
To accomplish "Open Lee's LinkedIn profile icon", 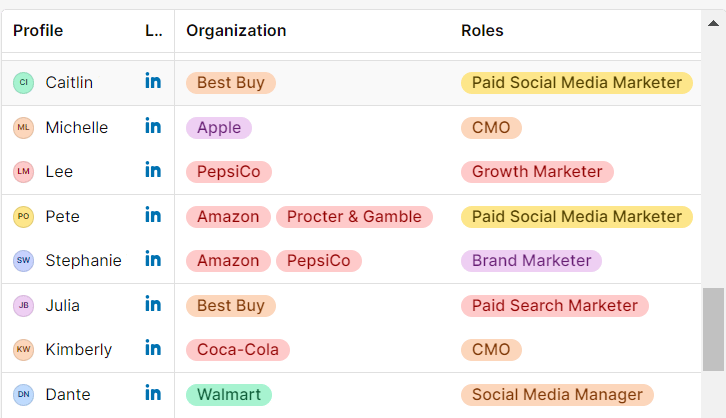I will 153,170.
